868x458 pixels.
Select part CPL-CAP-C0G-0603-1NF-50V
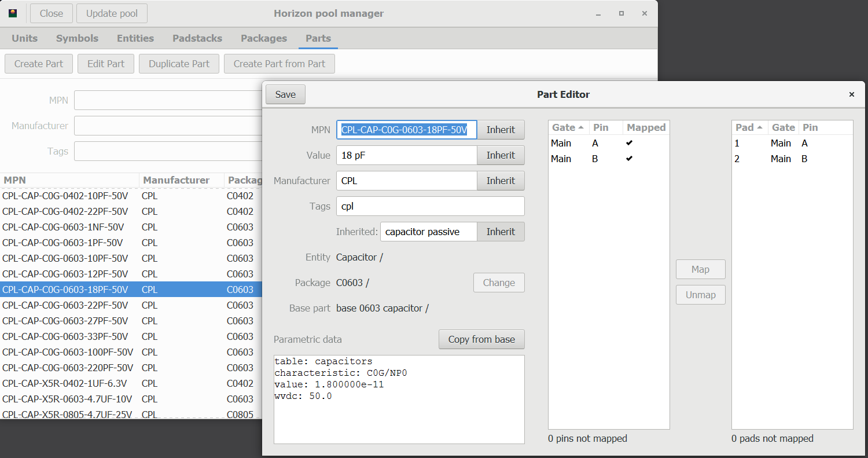[x=131, y=227]
